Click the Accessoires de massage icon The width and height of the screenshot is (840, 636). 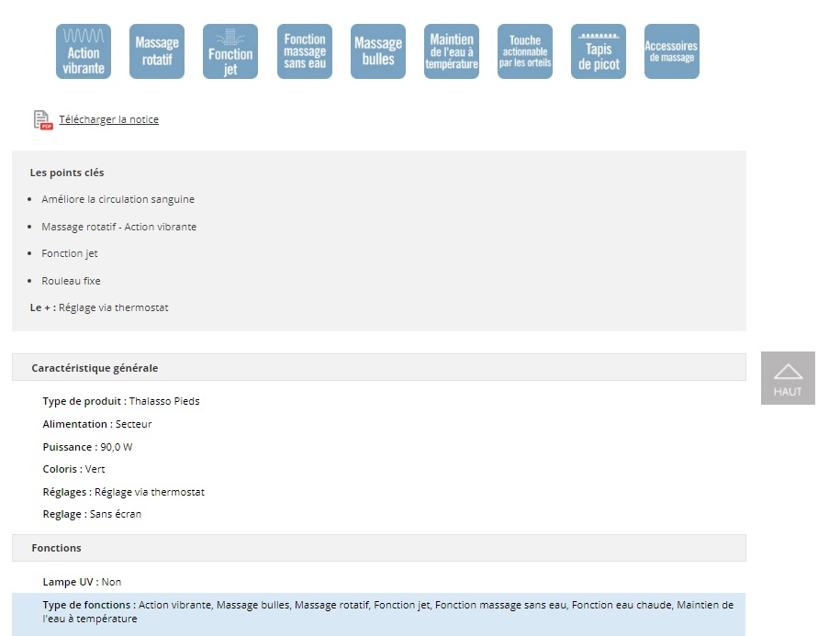[x=672, y=51]
